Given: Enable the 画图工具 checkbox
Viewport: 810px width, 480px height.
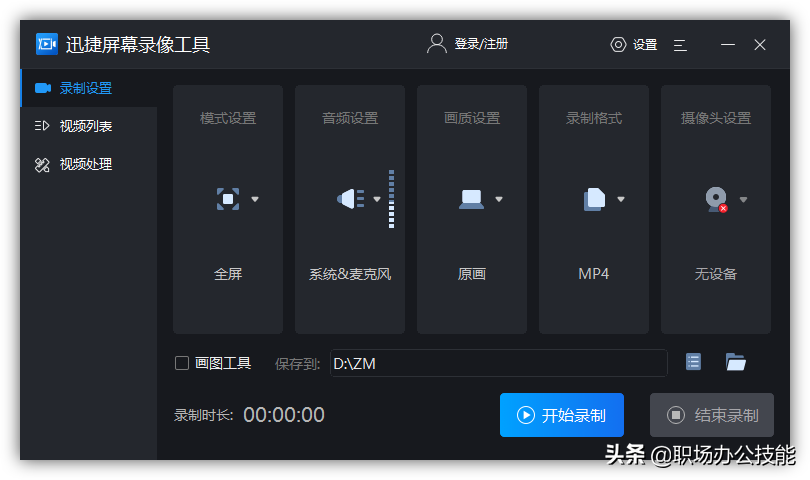Looking at the screenshot, I should (182, 363).
